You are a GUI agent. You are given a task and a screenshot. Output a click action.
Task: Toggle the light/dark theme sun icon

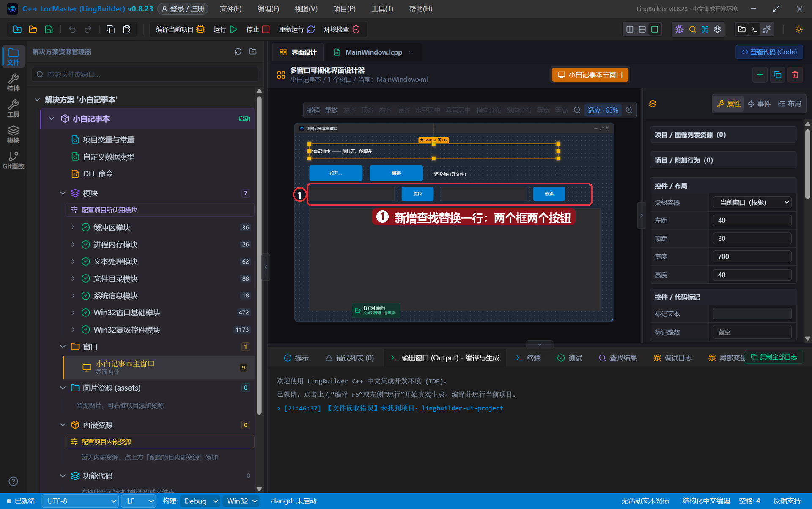pos(799,29)
